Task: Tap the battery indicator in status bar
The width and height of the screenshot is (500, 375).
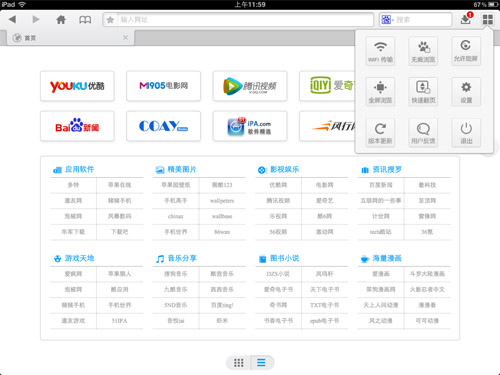Action: [493, 5]
